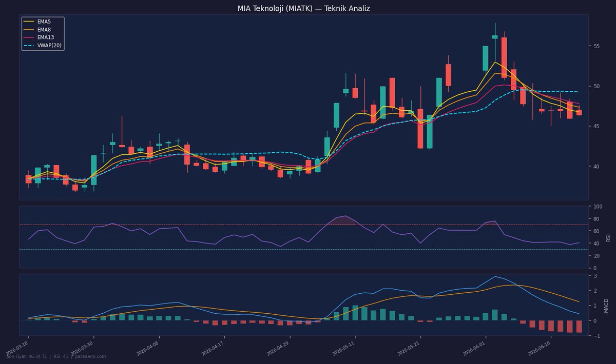Click the 100 tick on the RSI axis
Screen dimensions: 616x364
pyautogui.click(x=598, y=207)
